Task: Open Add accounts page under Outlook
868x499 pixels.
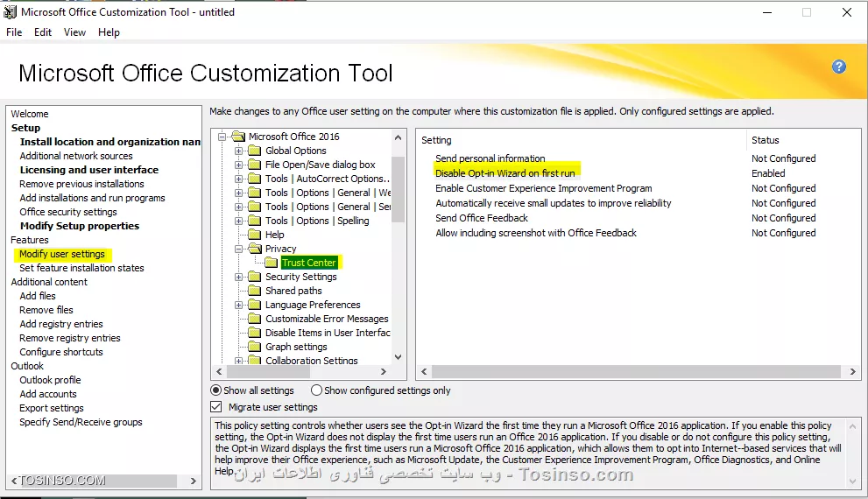Action: tap(47, 394)
